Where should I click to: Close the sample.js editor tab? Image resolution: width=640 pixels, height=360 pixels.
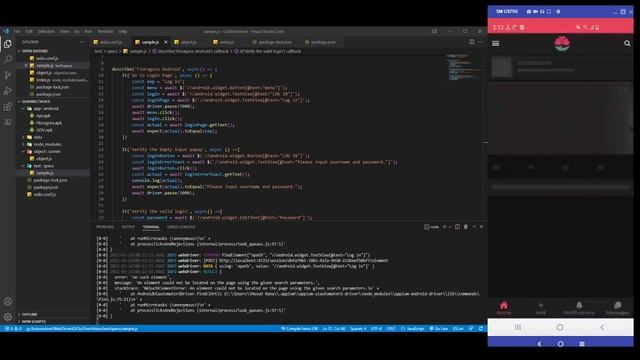point(166,42)
